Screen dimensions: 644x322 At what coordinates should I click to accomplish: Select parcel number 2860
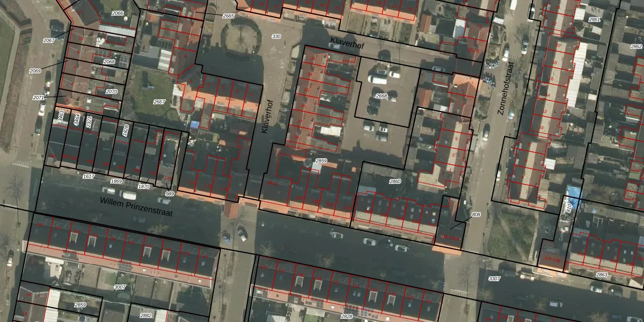395,181
